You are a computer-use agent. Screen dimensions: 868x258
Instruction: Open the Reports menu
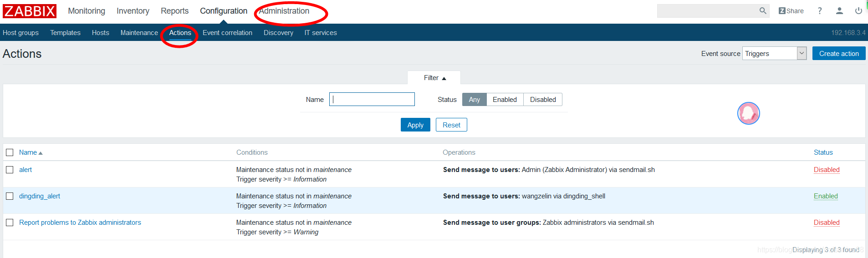pyautogui.click(x=174, y=11)
